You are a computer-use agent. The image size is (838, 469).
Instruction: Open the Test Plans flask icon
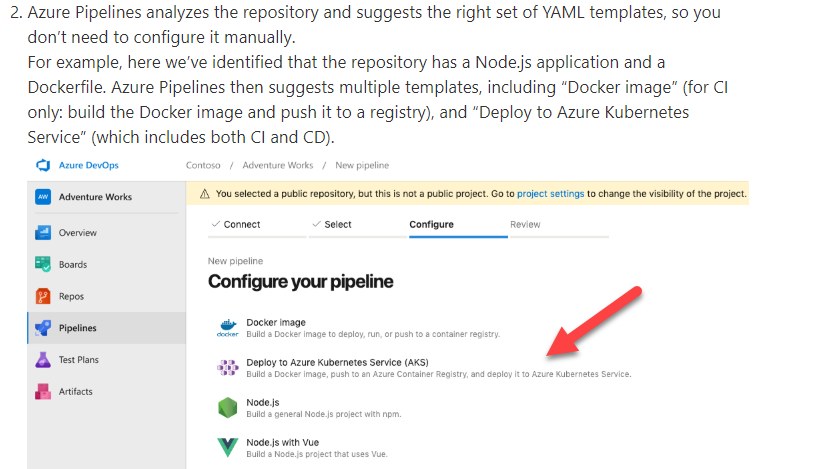[43, 360]
